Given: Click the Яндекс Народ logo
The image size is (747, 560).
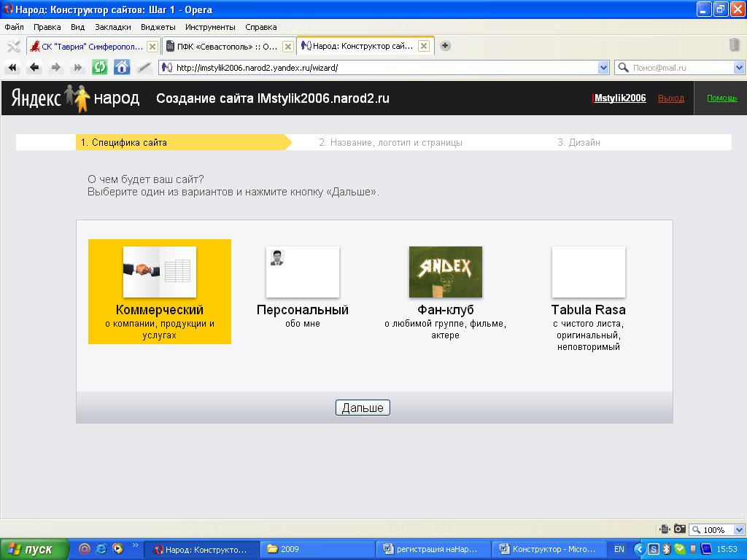Looking at the screenshot, I should pyautogui.click(x=75, y=98).
